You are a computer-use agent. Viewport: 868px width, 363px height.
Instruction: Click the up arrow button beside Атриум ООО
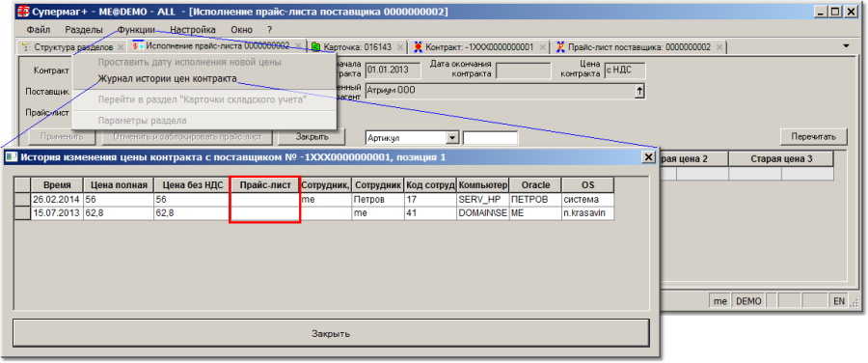tap(639, 91)
